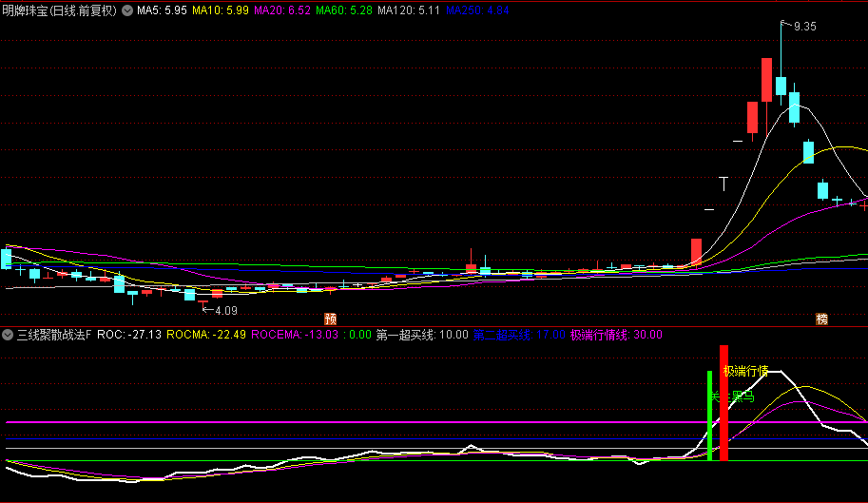Select the ROC: -27.13 value
The height and width of the screenshot is (503, 868).
[x=129, y=335]
